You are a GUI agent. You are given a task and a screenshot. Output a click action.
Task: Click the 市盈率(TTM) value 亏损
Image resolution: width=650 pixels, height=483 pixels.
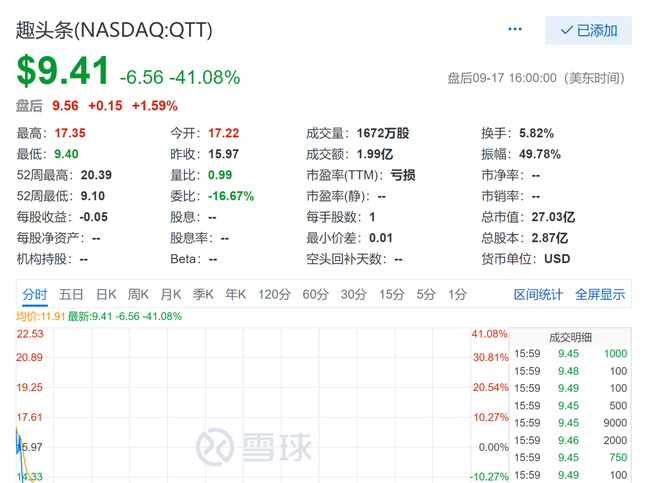[x=403, y=175]
